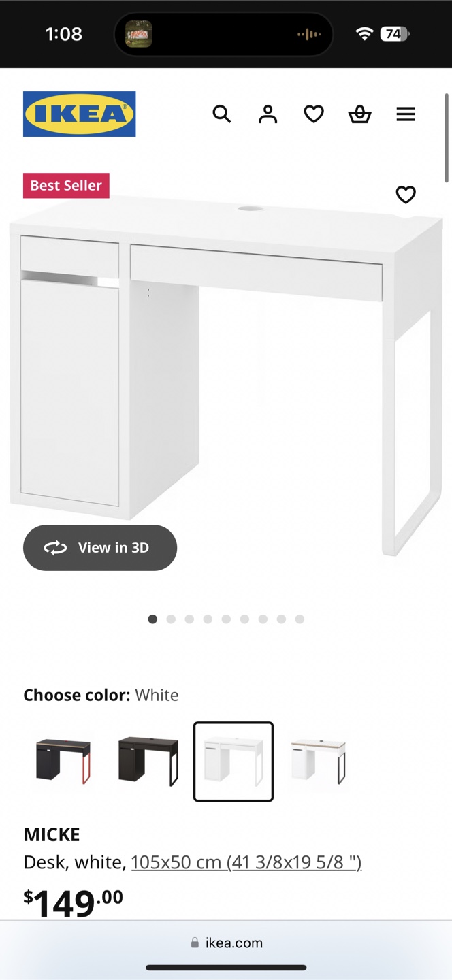Screen dimensions: 452x980
Task: Go to the fifth image indicator dot
Action: click(x=226, y=619)
